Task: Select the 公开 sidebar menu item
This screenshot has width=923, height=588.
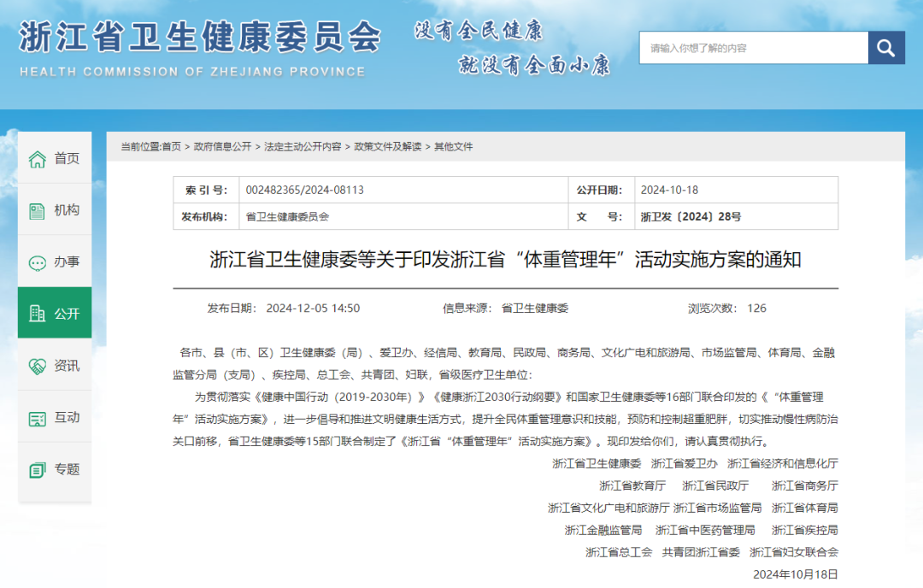Action: [x=55, y=313]
